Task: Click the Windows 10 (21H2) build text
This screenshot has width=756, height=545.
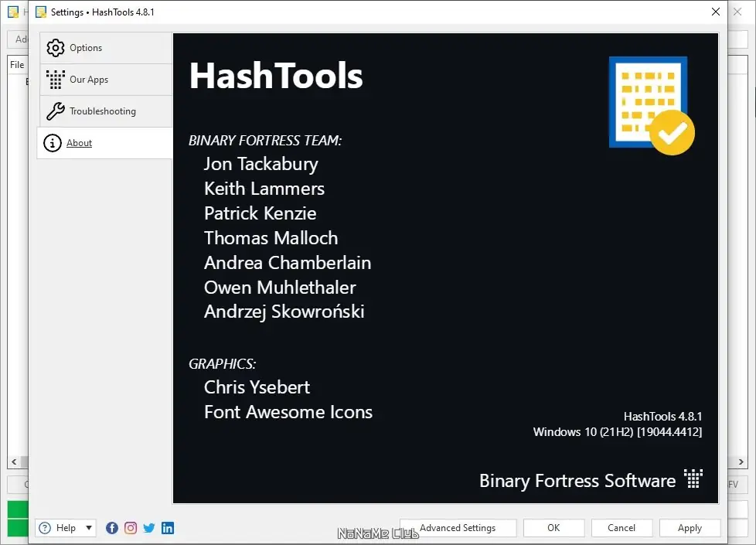Action: (618, 431)
